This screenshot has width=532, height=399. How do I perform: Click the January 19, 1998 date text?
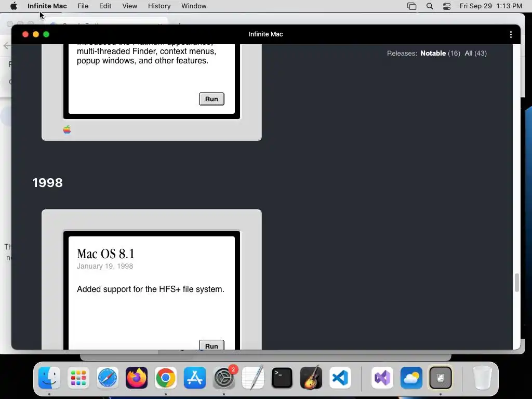tap(105, 266)
